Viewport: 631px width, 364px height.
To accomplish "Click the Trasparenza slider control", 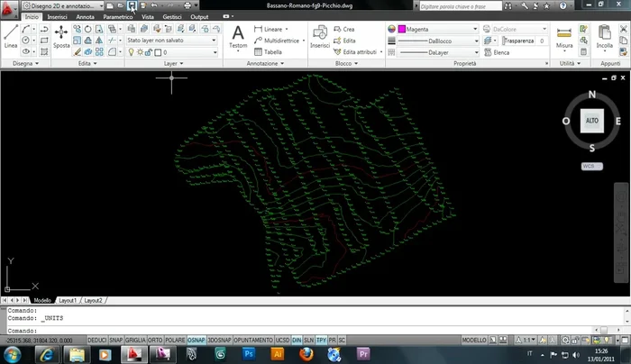I will [519, 41].
